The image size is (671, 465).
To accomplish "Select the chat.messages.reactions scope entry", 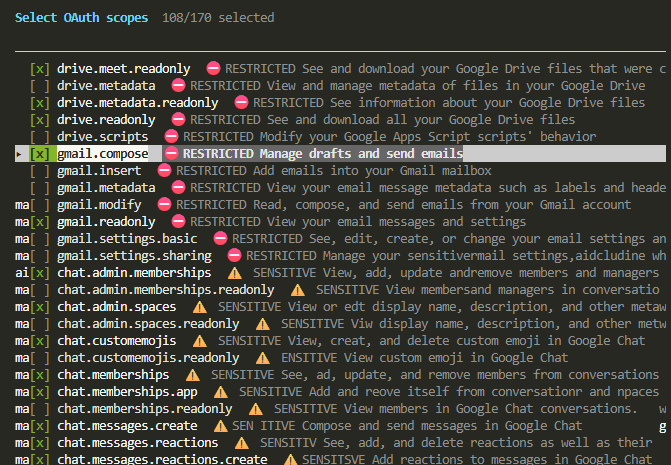I will 137,442.
